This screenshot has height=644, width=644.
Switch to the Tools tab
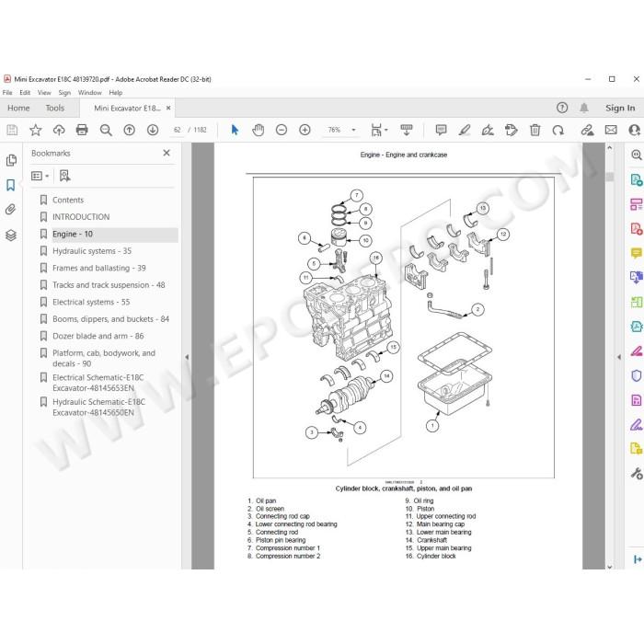tap(54, 108)
